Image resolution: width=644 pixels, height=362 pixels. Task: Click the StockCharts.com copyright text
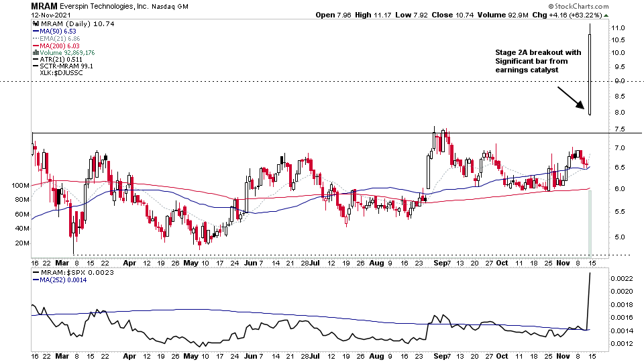click(x=578, y=6)
